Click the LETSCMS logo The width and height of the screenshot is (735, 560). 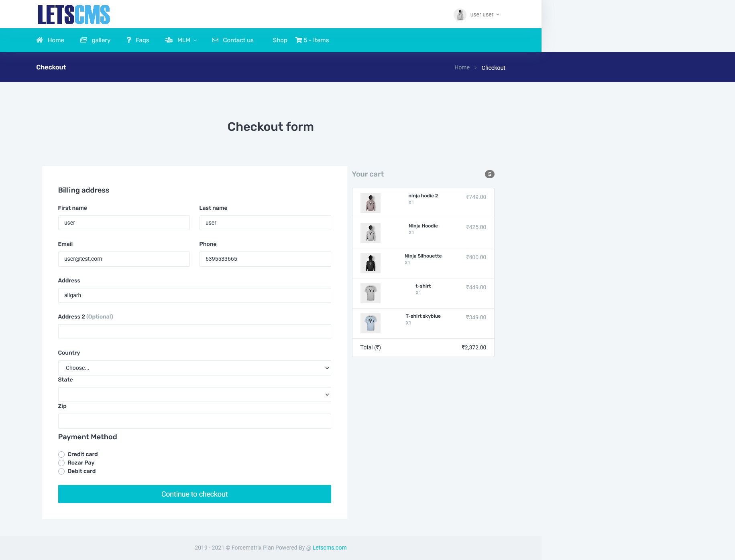(x=74, y=15)
